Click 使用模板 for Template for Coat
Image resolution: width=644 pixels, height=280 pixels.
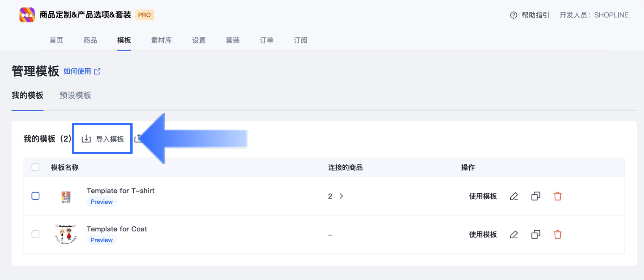[483, 234]
